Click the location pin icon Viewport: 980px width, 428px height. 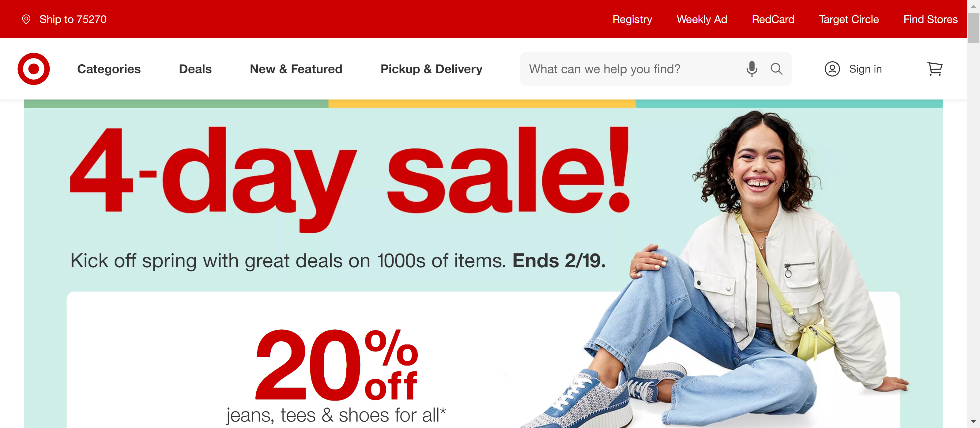coord(26,19)
